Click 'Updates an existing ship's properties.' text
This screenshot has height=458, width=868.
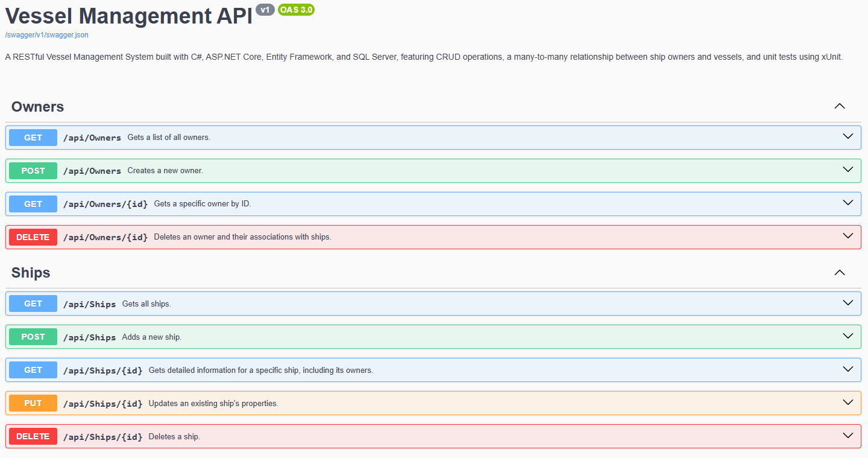[x=213, y=403]
